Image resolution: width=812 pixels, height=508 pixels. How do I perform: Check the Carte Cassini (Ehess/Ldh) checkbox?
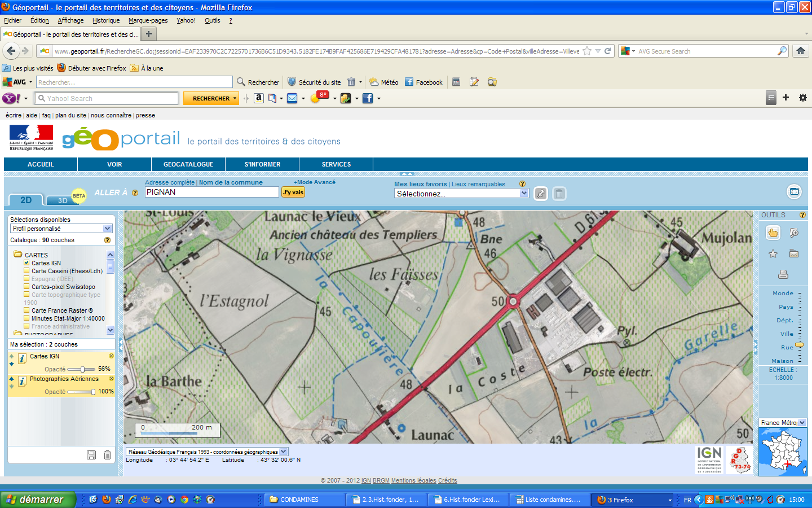click(27, 270)
